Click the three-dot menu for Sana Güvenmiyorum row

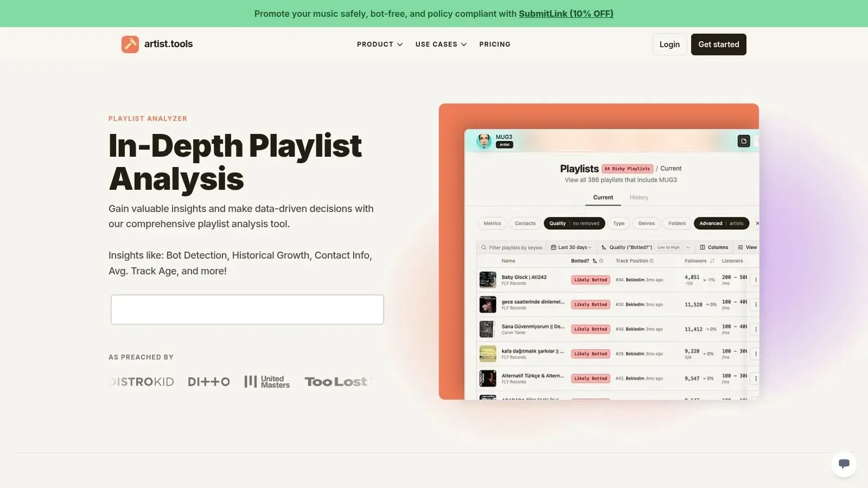(756, 329)
